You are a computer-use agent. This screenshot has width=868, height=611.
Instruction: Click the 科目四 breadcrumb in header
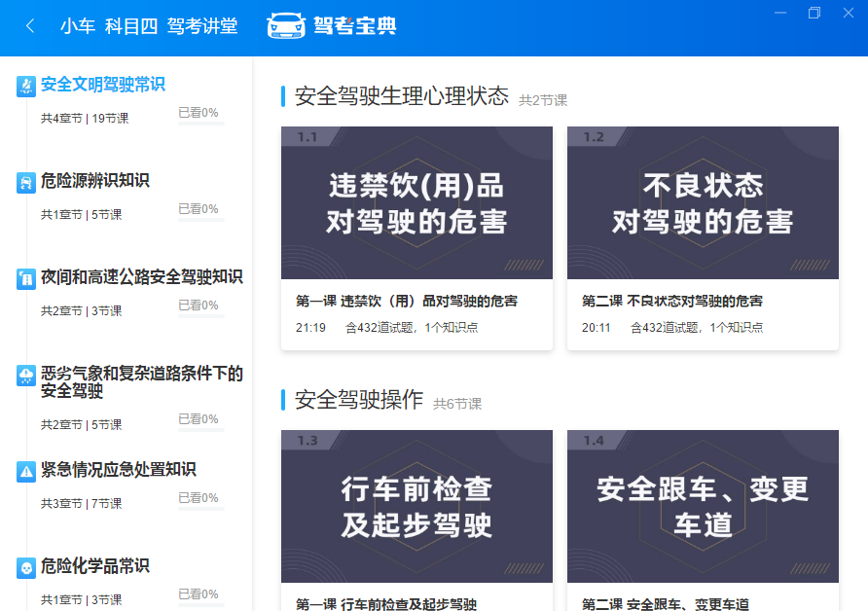click(131, 26)
